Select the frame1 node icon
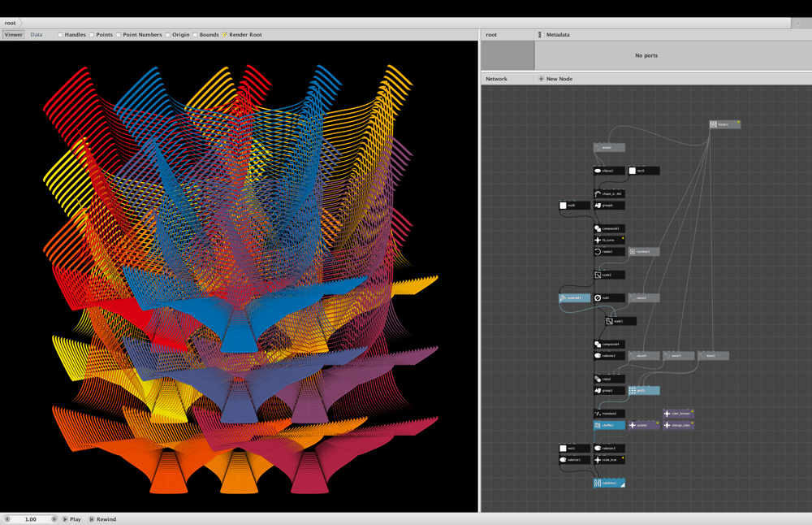 coord(713,124)
